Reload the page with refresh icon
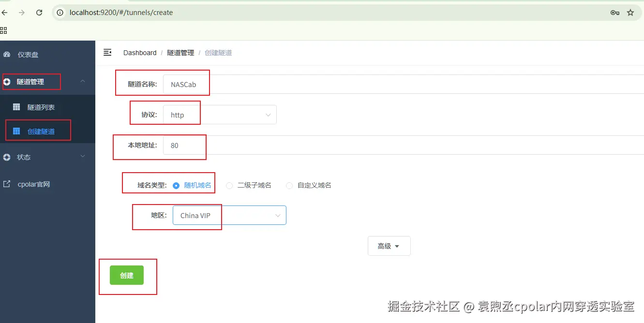The image size is (644, 323). pos(40,13)
